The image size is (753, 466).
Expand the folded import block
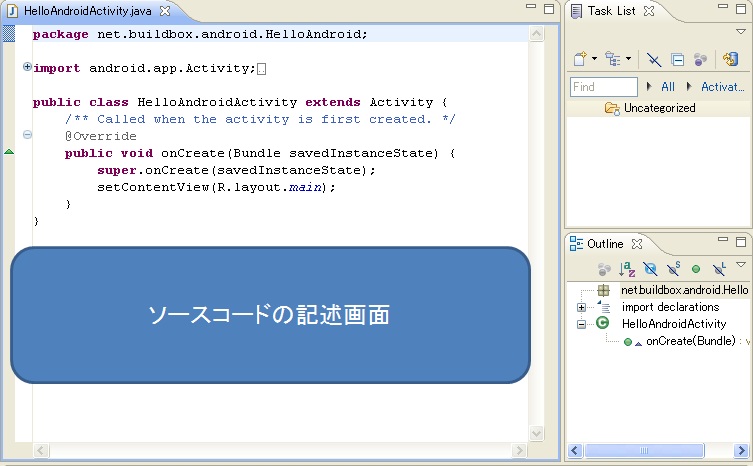click(x=27, y=67)
